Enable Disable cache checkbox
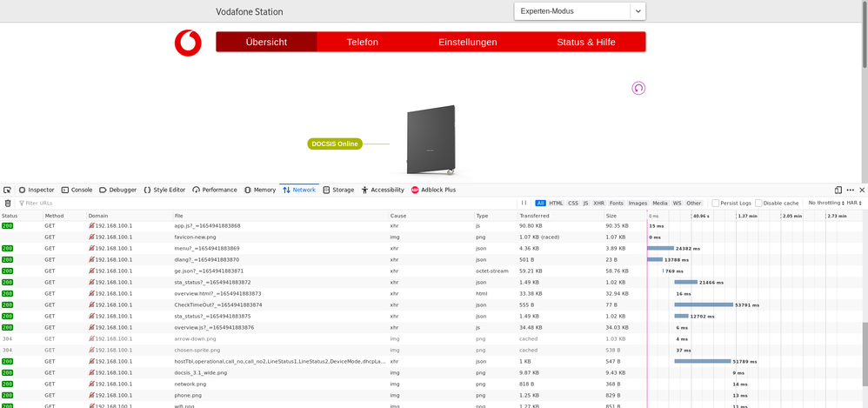The height and width of the screenshot is (408, 868). (x=758, y=204)
